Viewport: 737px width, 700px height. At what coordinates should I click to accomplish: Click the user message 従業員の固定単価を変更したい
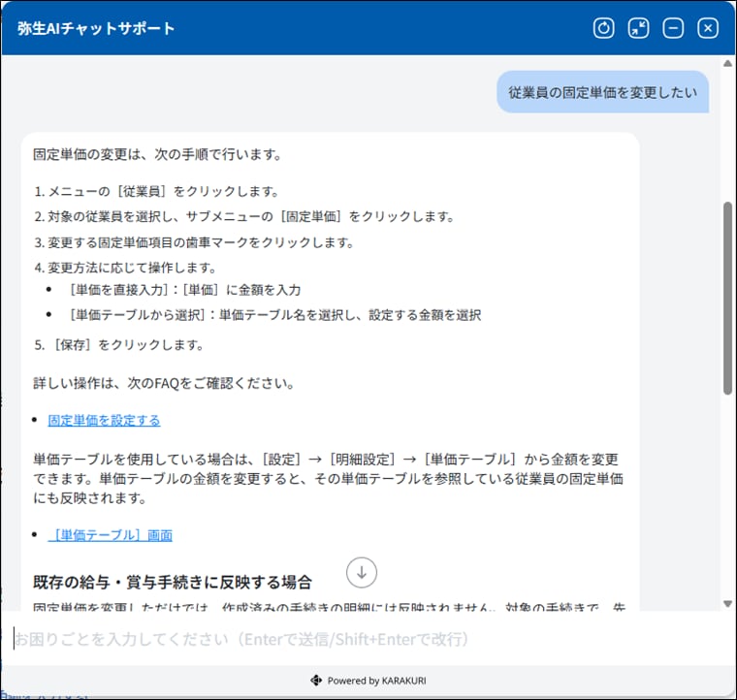[602, 92]
